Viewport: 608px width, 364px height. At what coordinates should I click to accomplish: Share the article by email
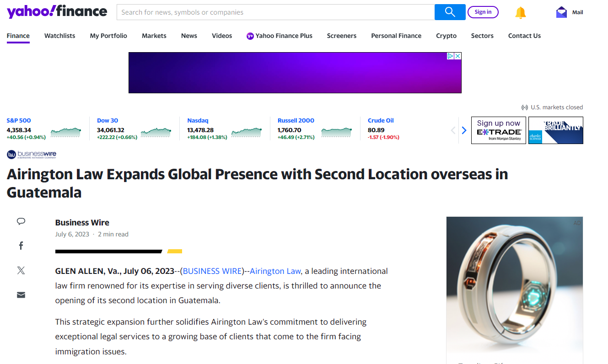click(x=21, y=295)
